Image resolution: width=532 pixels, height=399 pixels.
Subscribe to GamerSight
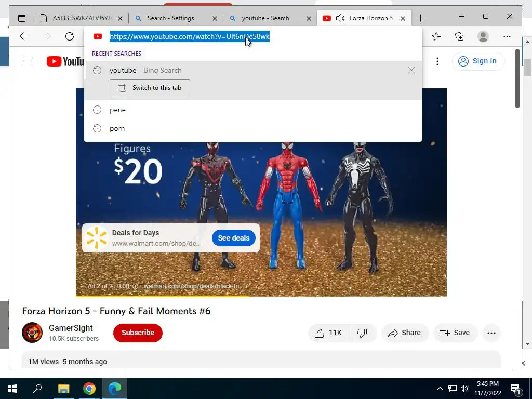click(x=138, y=333)
